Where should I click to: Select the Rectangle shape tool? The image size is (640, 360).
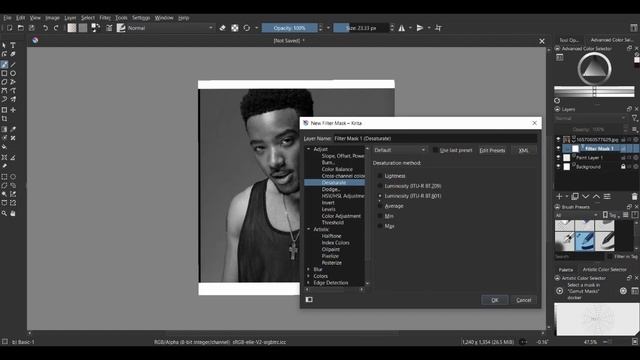(4, 73)
